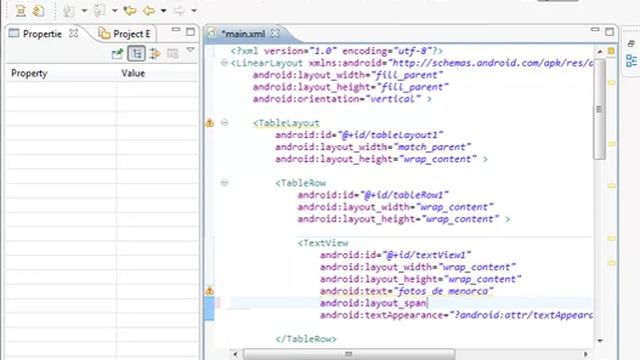Navigate back with the yellow left arrow
Screen dimensions: 640x360
pos(149,11)
